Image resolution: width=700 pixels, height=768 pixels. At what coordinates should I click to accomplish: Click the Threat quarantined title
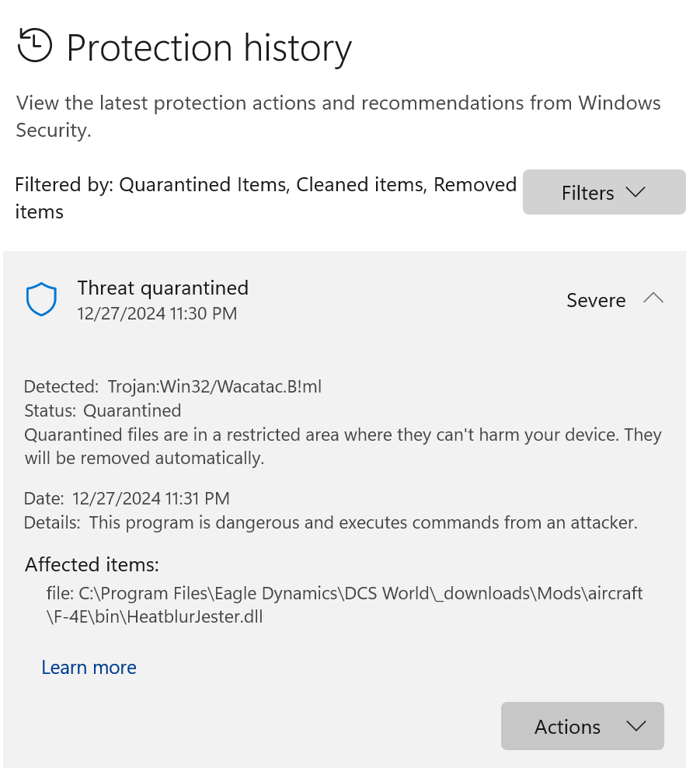[162, 288]
